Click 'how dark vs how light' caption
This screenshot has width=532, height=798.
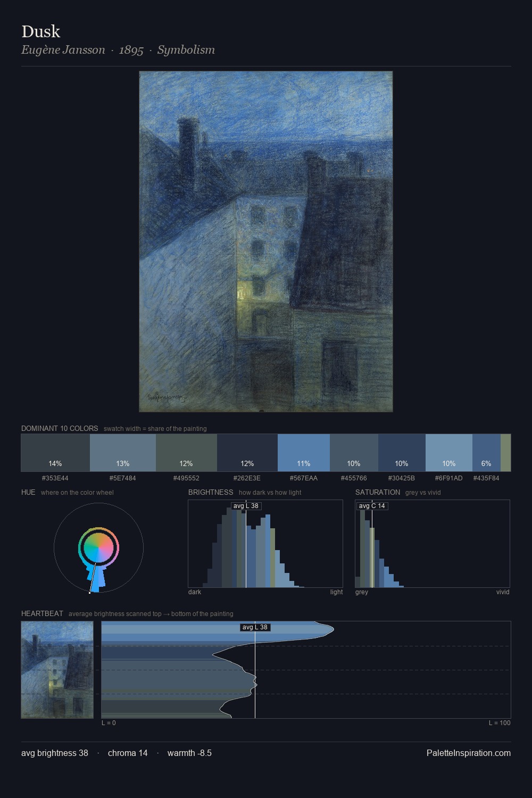pyautogui.click(x=270, y=493)
